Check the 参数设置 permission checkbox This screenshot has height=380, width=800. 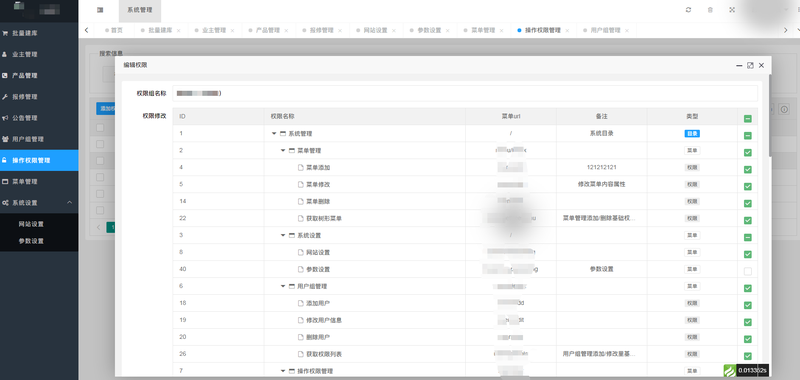747,271
